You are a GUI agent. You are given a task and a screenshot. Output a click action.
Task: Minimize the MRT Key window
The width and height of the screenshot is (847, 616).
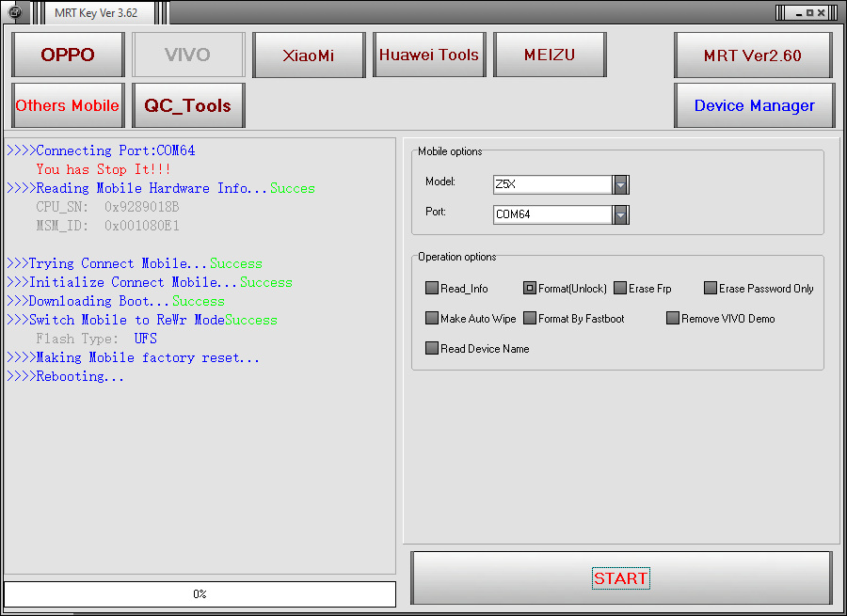tap(799, 13)
